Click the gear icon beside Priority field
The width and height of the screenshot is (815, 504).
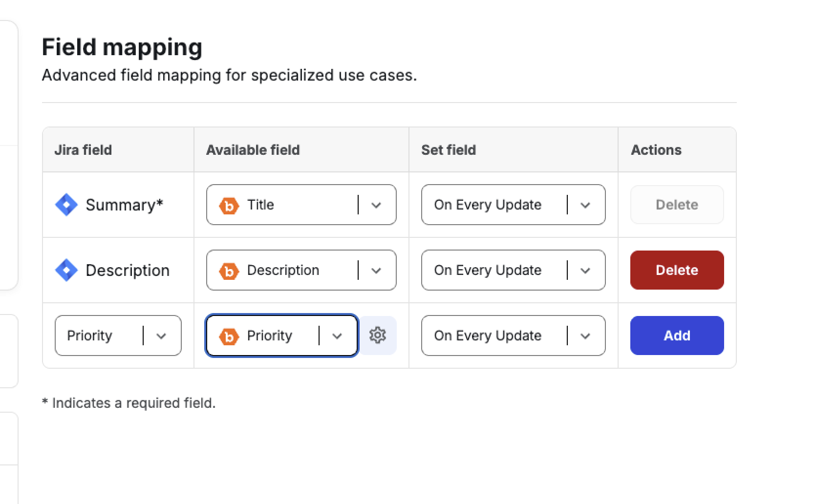[378, 336]
